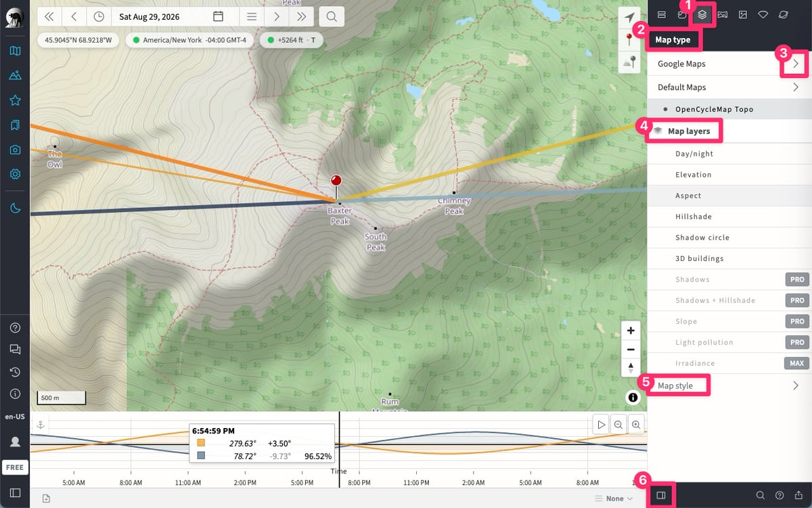
Task: Open the fan-shaped field-of-view tab in right panel
Action: click(x=763, y=14)
